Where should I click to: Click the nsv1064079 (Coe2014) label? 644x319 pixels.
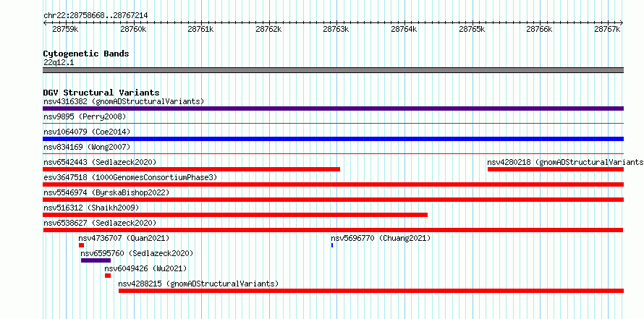point(87,132)
